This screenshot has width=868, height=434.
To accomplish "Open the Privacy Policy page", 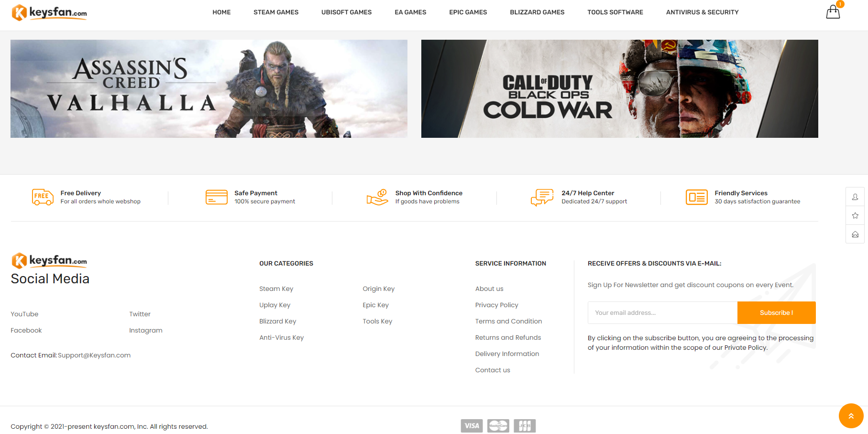I will point(497,305).
